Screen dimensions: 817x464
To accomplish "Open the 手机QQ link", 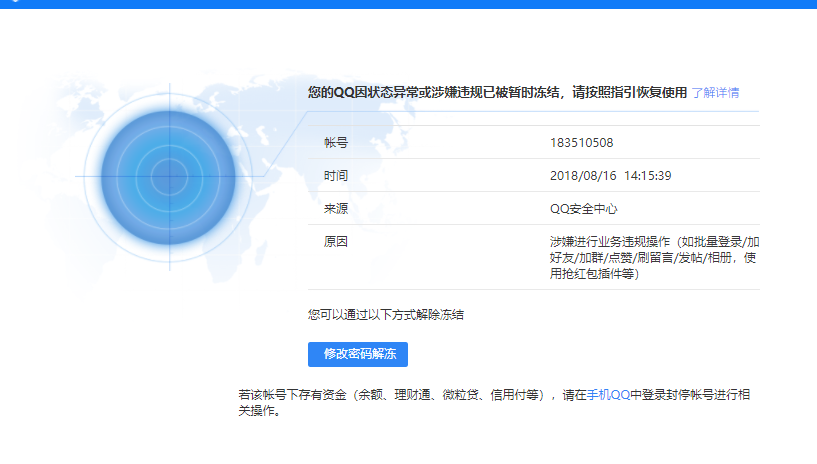I will [x=608, y=395].
